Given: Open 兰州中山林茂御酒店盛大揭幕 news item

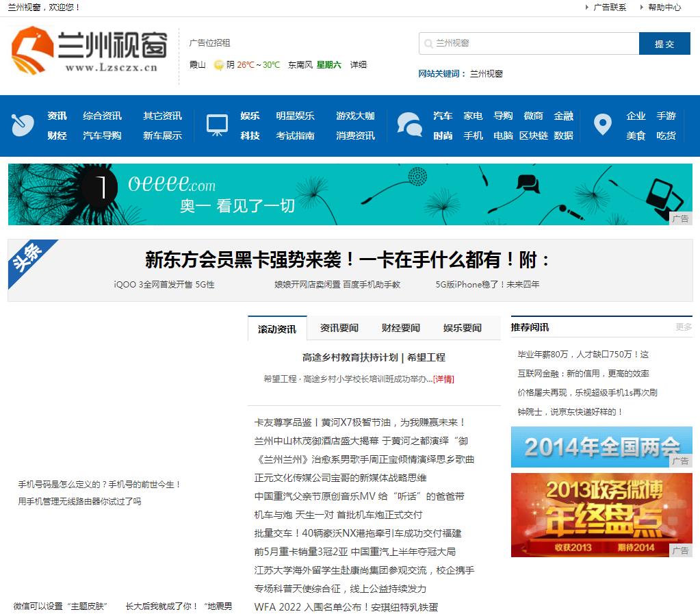Looking at the screenshot, I should pos(361,441).
